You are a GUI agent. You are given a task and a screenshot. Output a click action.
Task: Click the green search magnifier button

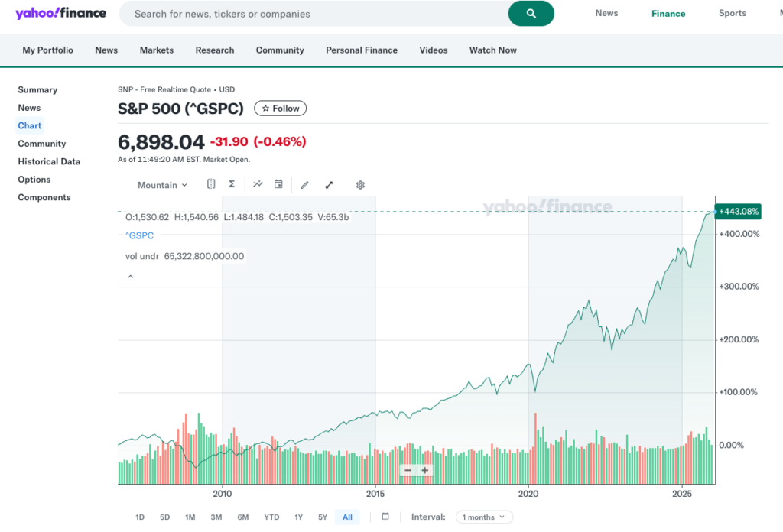pos(531,14)
